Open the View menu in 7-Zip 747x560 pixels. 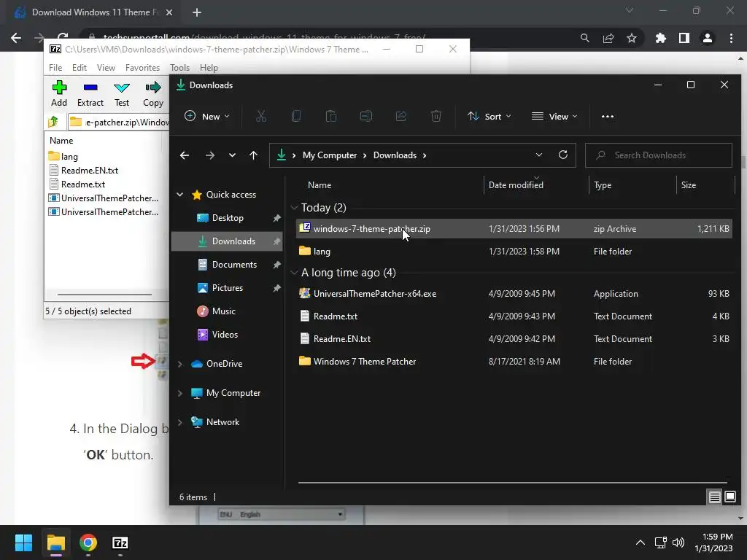click(107, 68)
